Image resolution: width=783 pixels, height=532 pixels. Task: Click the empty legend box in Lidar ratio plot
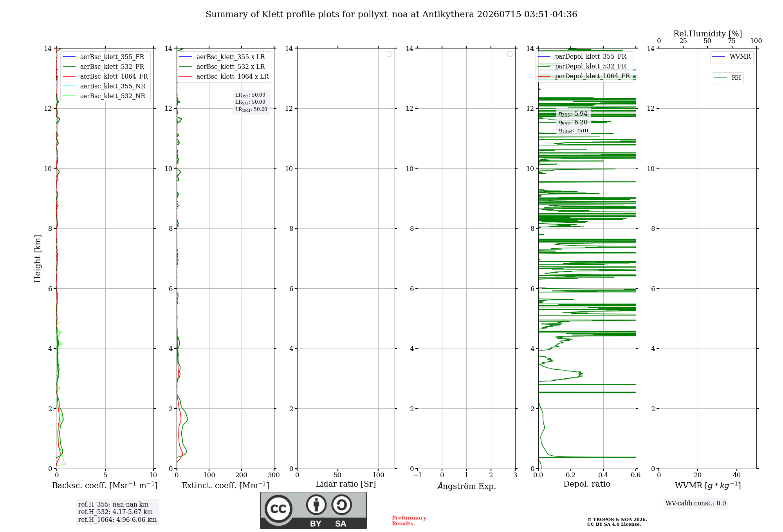coord(389,54)
